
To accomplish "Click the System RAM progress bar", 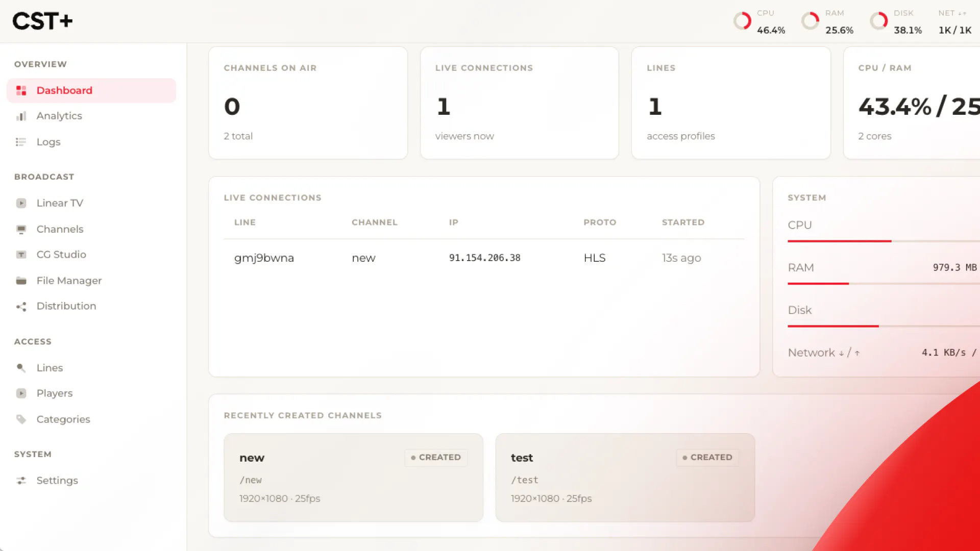I will click(x=884, y=283).
